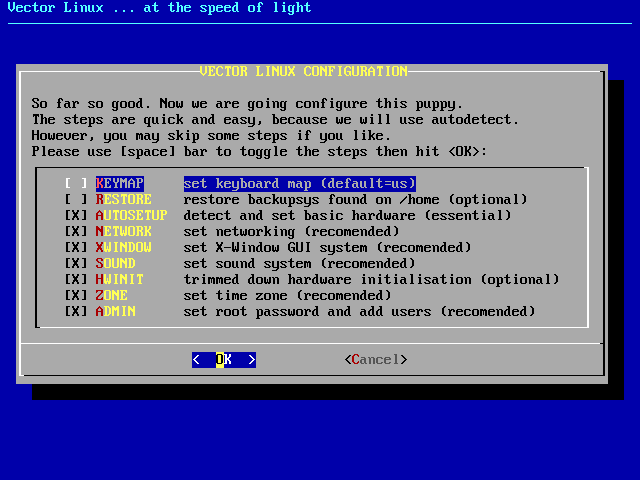Select the RESTORE menu label
Image resolution: width=640 pixels, height=480 pixels.
pos(124,200)
